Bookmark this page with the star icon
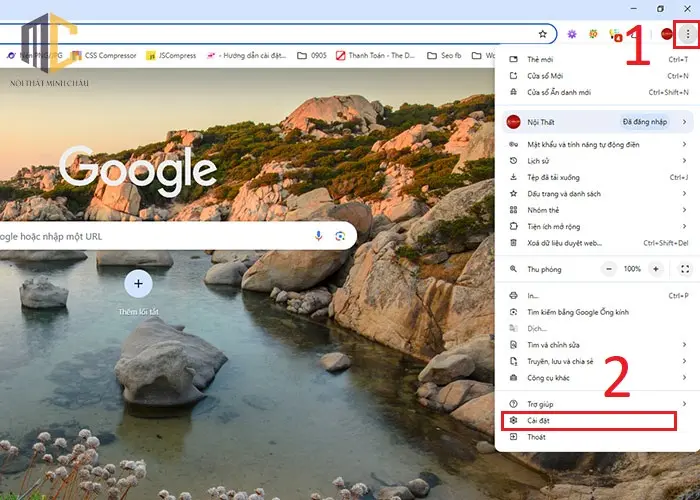 pyautogui.click(x=542, y=34)
